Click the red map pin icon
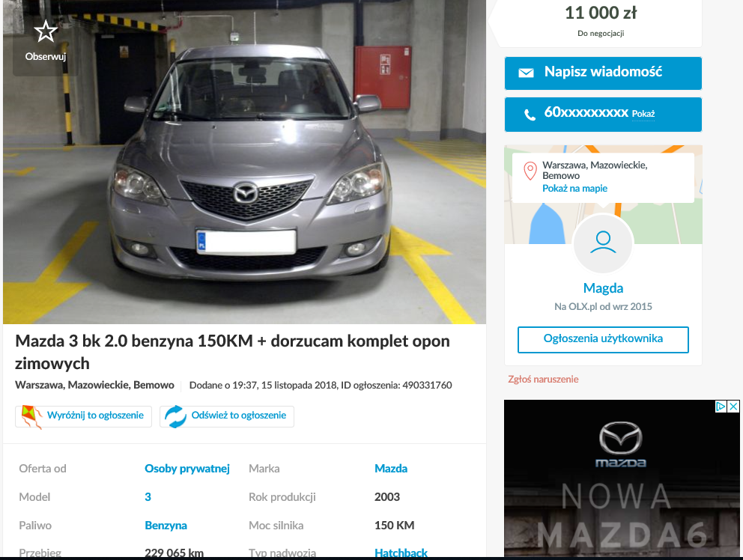Image resolution: width=743 pixels, height=560 pixels. coord(530,171)
